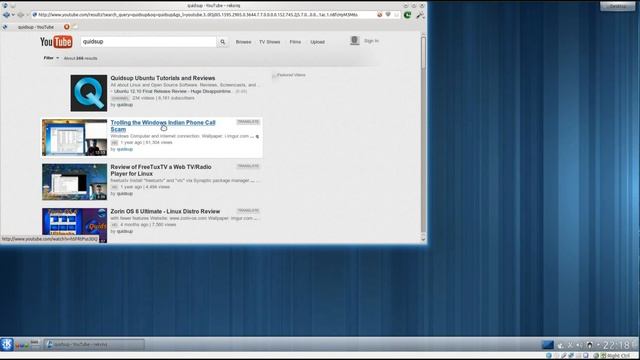Click TRANSLATE beside the Trolling Windows video
640x360 pixels.
pos(248,122)
